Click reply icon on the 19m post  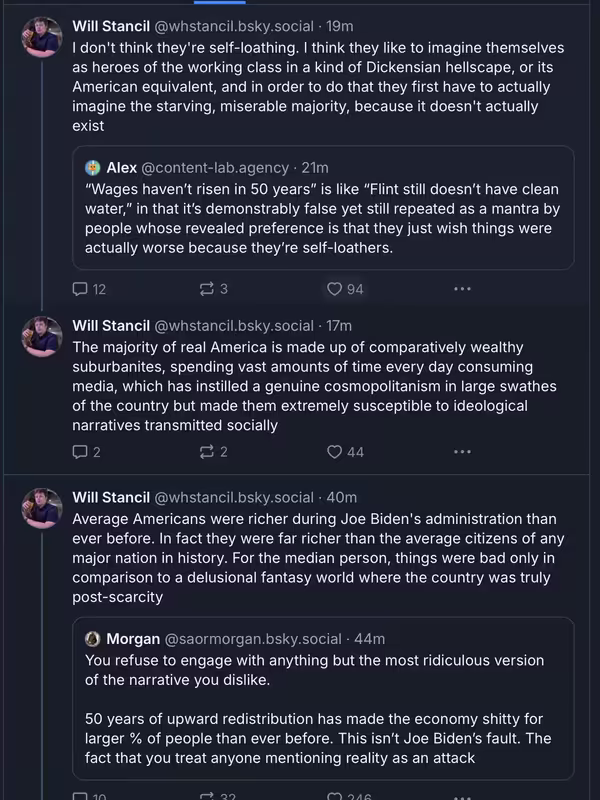pos(80,289)
